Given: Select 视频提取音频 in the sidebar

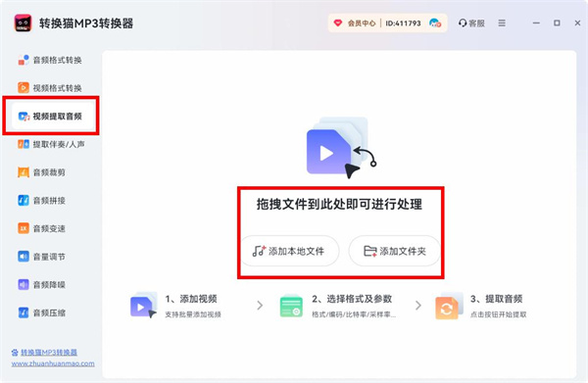Looking at the screenshot, I should coord(53,117).
